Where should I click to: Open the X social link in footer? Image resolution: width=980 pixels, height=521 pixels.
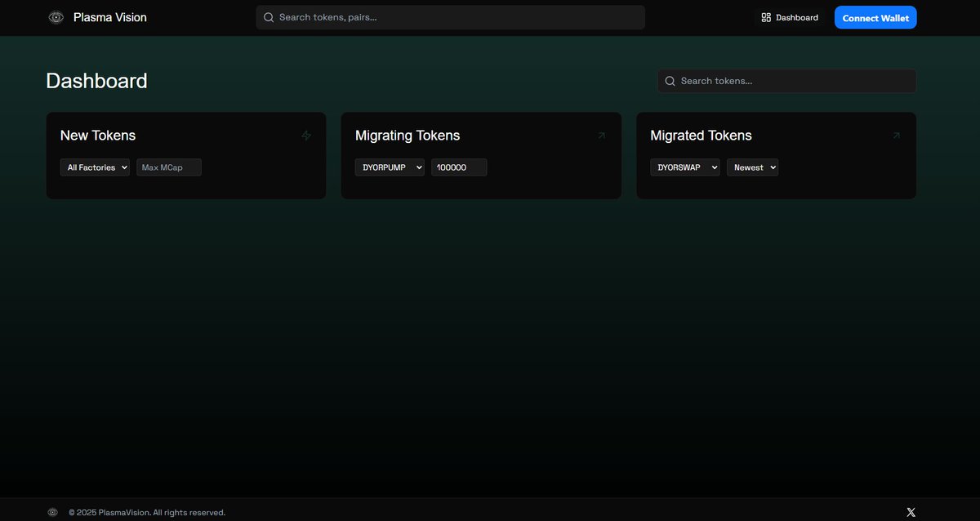point(911,512)
